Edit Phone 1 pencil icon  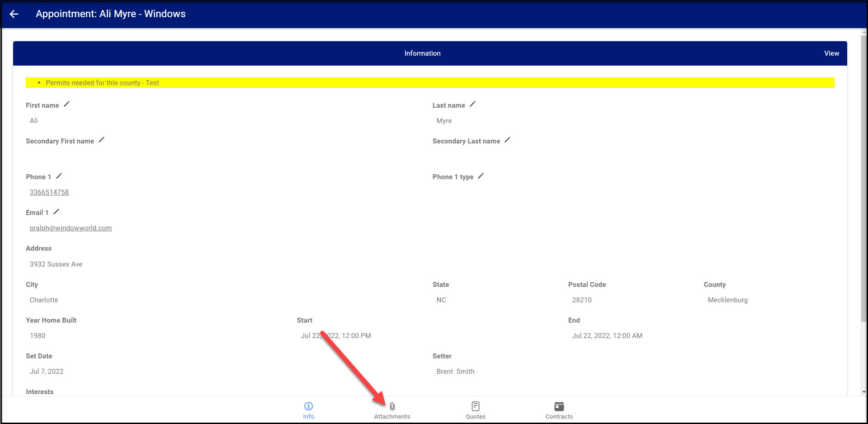point(59,176)
